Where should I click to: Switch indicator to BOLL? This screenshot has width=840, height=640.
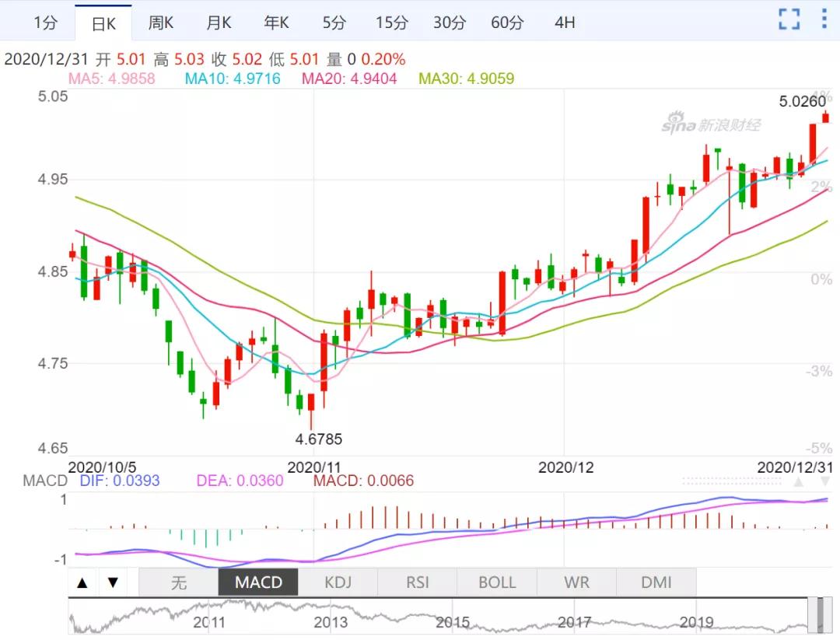pos(497,582)
